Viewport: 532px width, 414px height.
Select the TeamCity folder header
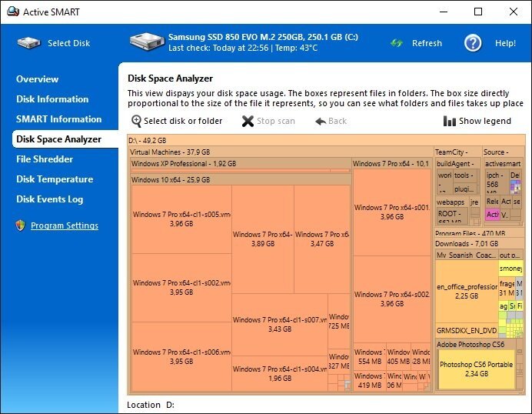click(457, 152)
